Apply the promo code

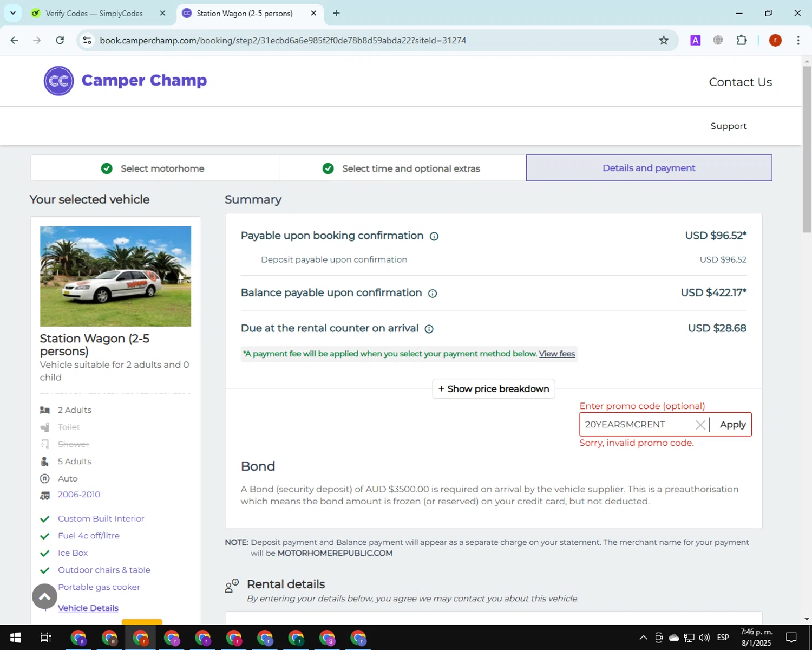point(732,425)
